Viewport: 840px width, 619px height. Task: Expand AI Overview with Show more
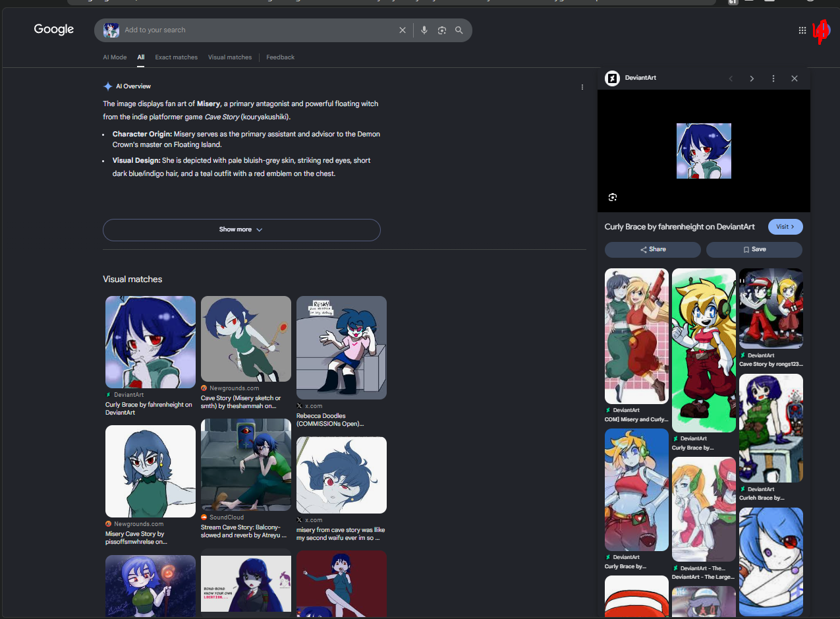coord(242,229)
